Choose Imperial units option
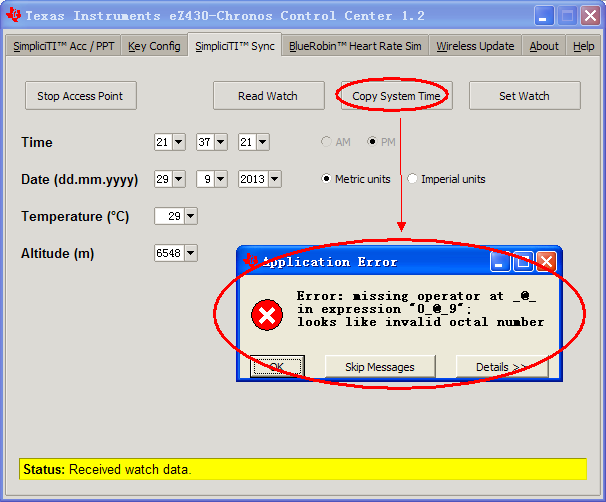Image resolution: width=606 pixels, height=502 pixels. [412, 179]
